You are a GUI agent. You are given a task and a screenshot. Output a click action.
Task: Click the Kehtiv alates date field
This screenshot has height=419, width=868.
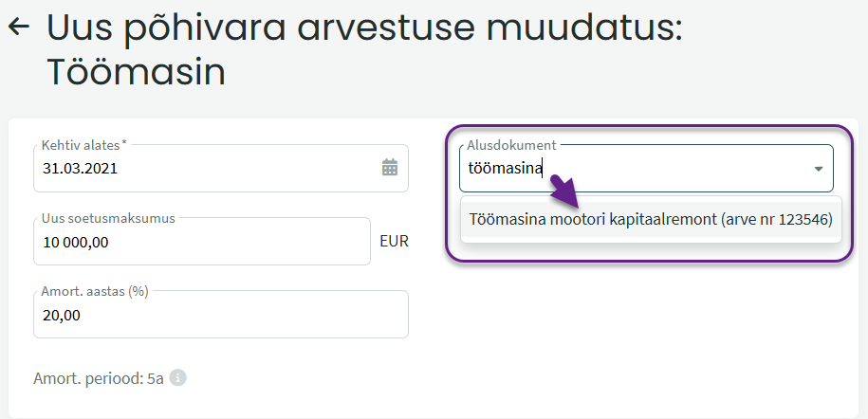pos(221,169)
